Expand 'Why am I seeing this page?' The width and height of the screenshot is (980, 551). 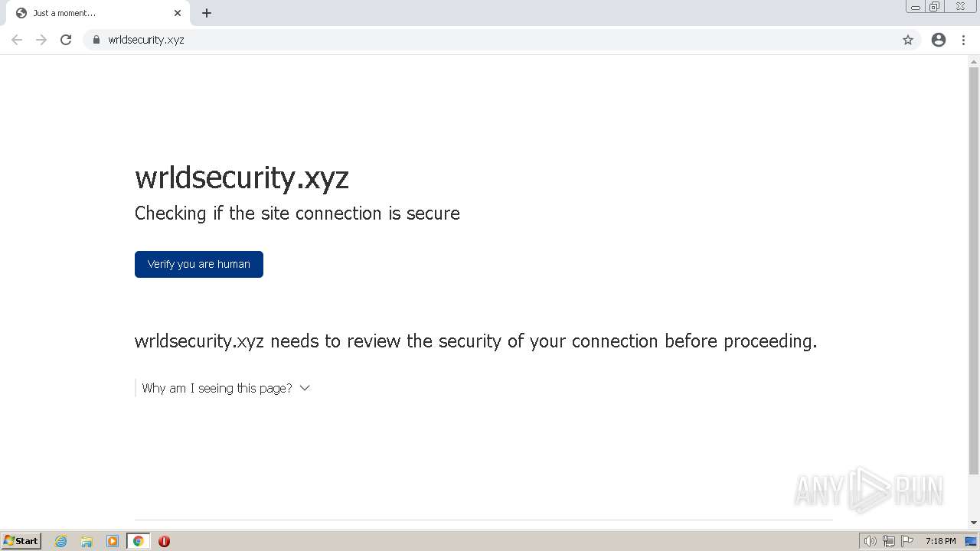(225, 388)
